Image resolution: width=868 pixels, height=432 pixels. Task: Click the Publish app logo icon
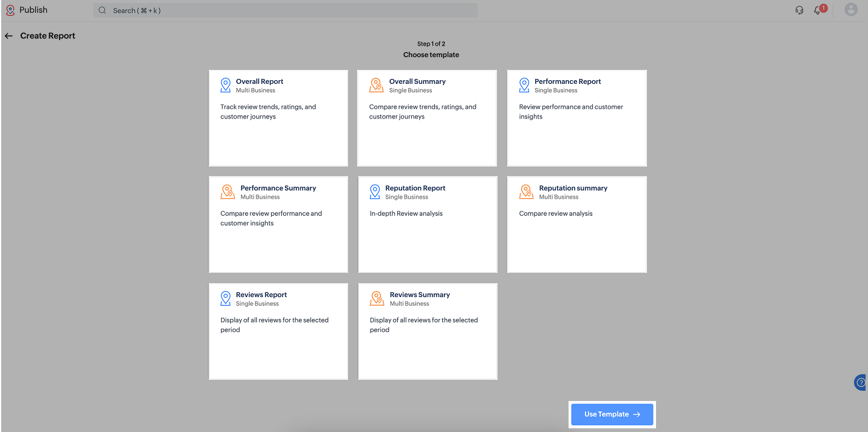(10, 10)
